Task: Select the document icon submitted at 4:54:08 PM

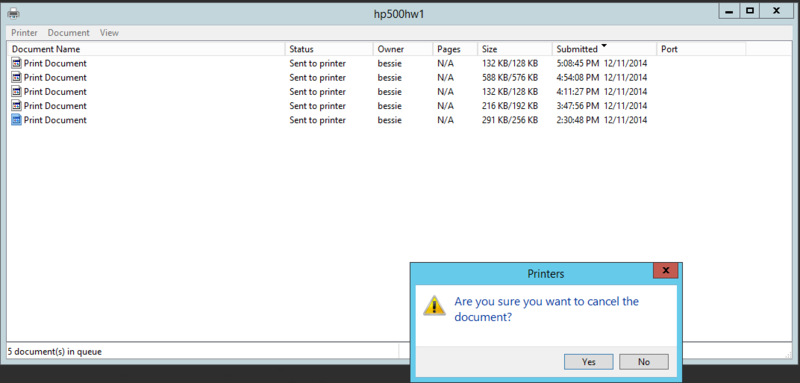Action: click(x=16, y=78)
